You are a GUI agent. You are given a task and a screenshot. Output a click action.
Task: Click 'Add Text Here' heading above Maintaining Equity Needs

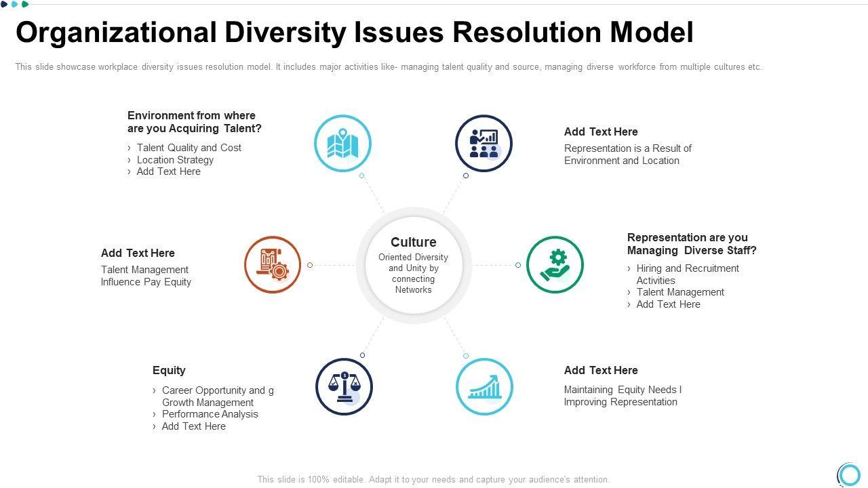click(601, 370)
